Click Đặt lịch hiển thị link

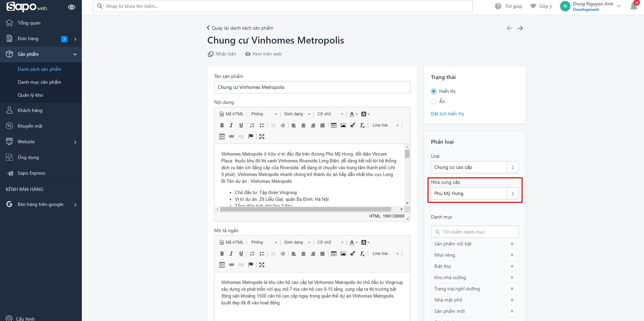[447, 114]
